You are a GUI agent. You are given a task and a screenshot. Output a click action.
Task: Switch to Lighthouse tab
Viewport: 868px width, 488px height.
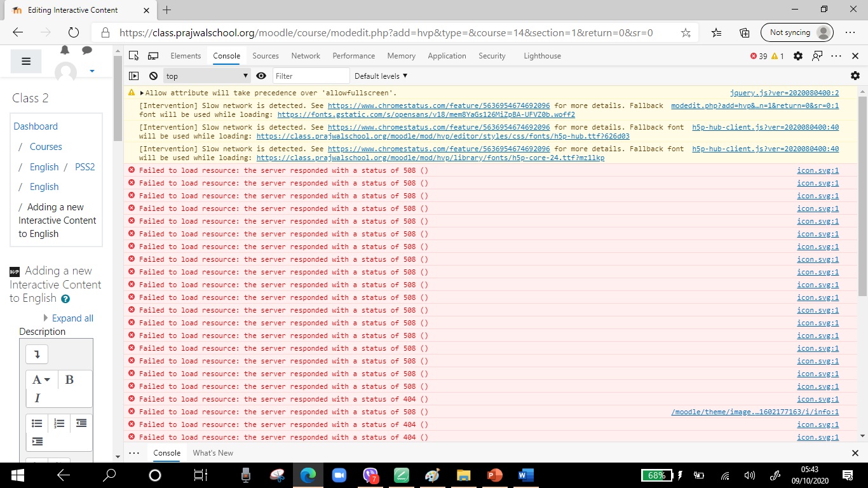point(542,56)
